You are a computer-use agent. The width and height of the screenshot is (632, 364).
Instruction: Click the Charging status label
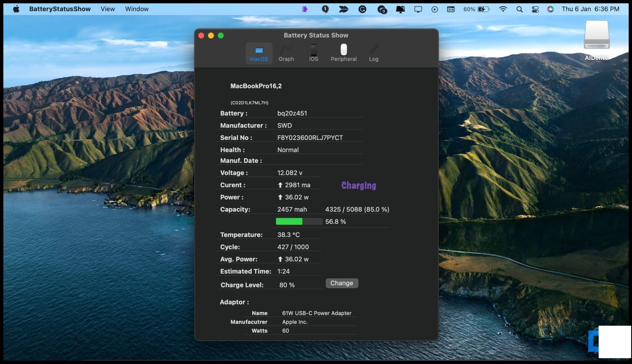359,185
